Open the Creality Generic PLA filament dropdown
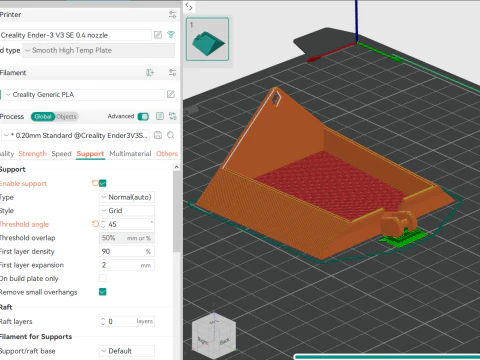This screenshot has height=360, width=480. tap(84, 95)
